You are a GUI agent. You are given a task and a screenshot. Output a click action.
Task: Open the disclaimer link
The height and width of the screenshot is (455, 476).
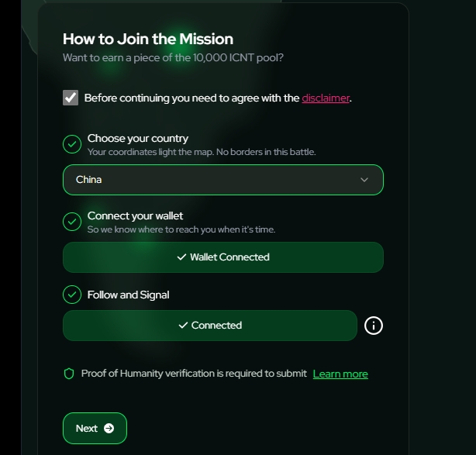326,98
